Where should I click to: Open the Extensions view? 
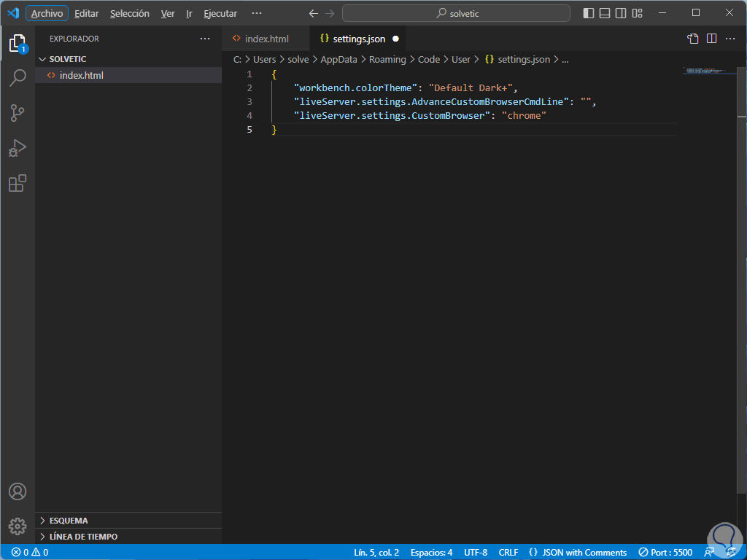(x=18, y=183)
